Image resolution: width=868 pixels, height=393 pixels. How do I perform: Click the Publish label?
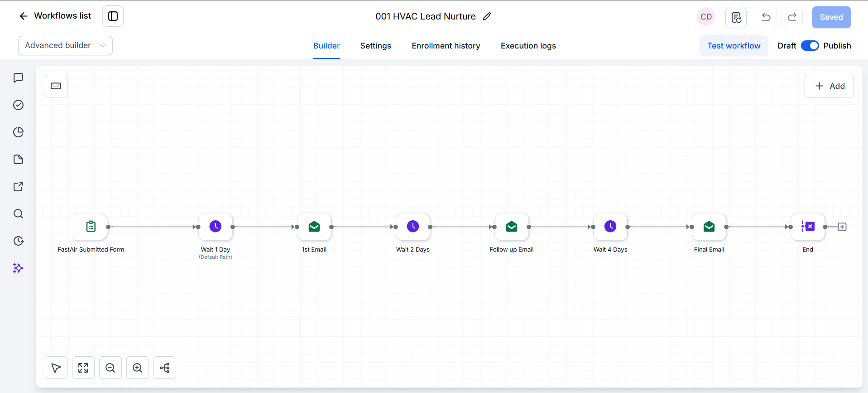pyautogui.click(x=837, y=46)
